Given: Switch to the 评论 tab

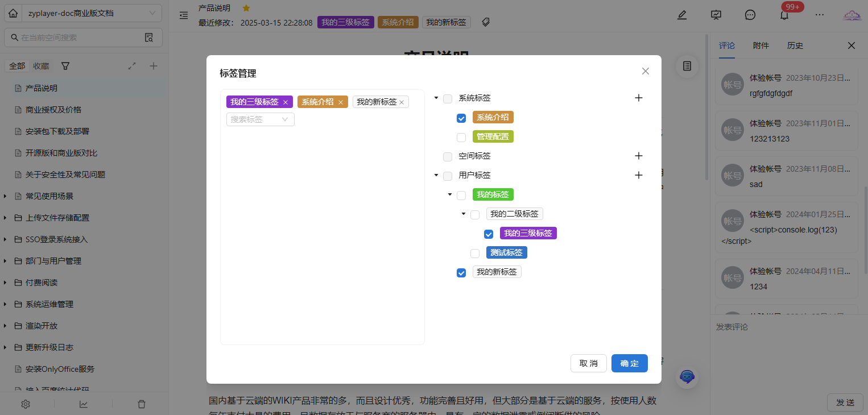Looking at the screenshot, I should pyautogui.click(x=726, y=46).
